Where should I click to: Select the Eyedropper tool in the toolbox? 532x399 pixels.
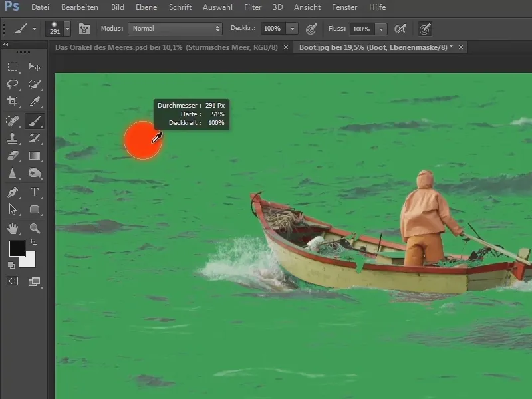click(x=35, y=101)
